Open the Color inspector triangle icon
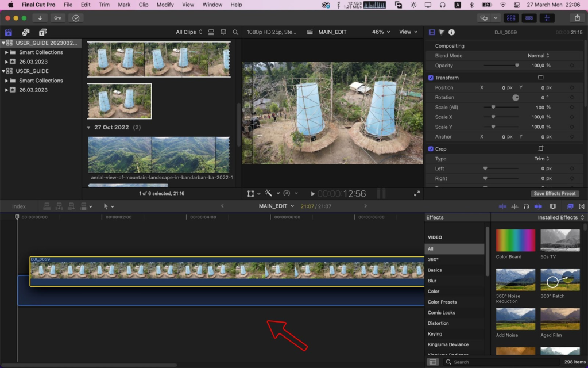Viewport: 588px width, 368px height. [442, 32]
